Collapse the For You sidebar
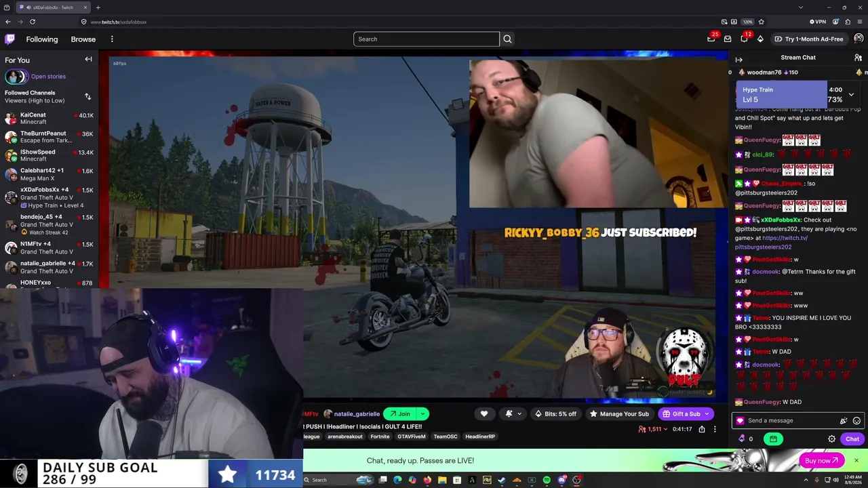Screen dimensions: 868x488 88,60
